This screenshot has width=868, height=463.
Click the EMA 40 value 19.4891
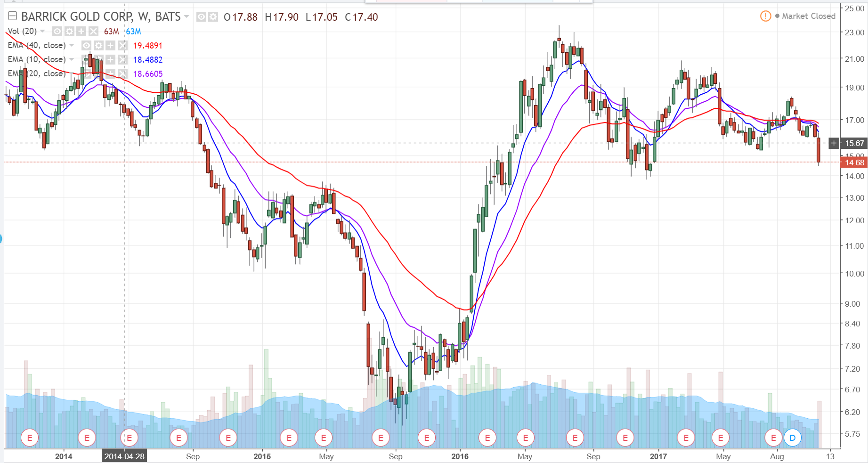coord(148,46)
